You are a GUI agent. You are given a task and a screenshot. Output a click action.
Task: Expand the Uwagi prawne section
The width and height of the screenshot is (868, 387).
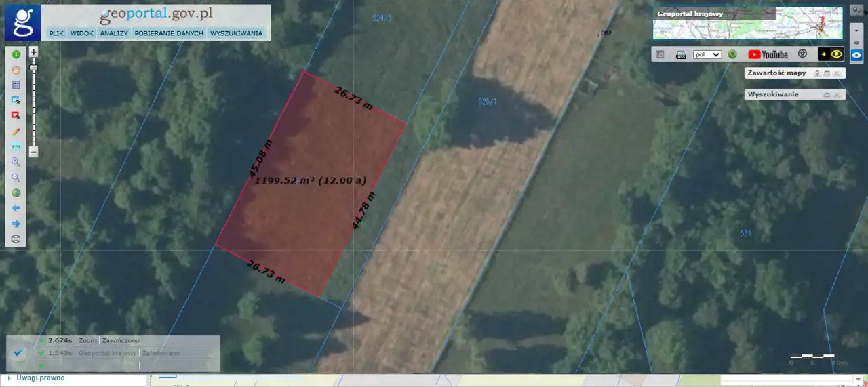[x=8, y=378]
